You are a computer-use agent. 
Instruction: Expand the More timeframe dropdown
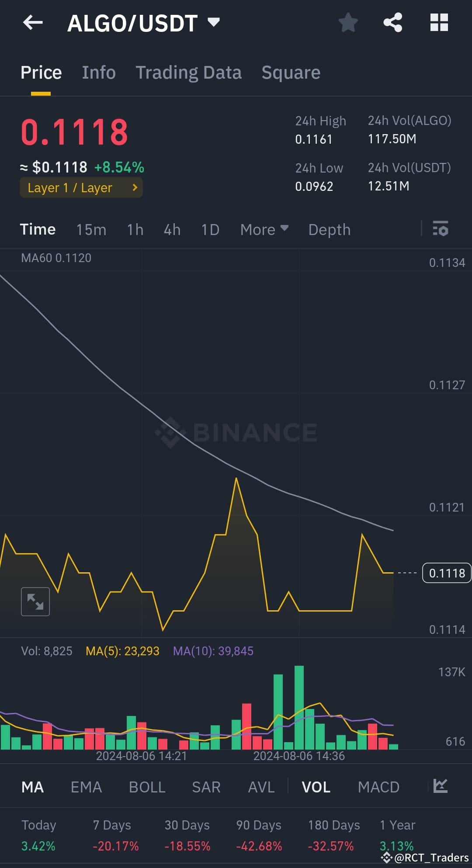264,229
